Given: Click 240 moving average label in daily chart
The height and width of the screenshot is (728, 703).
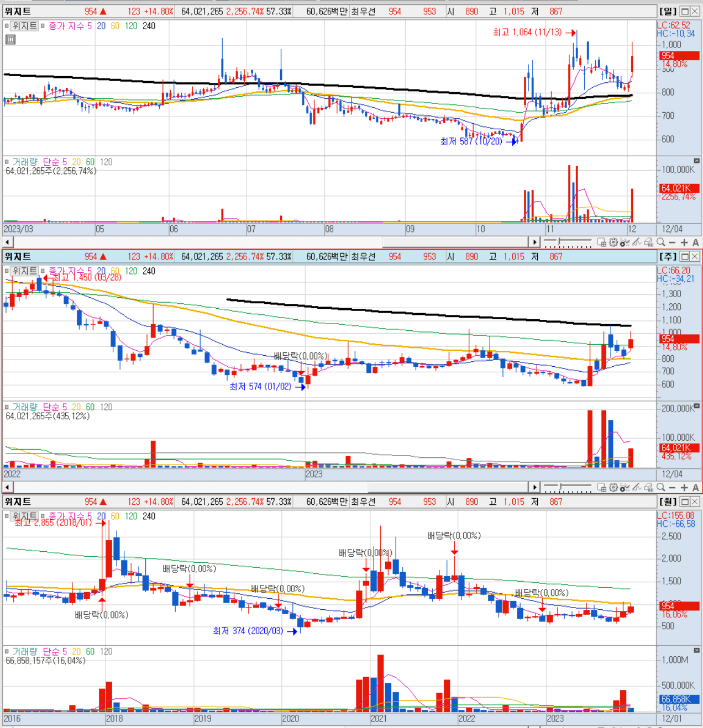Looking at the screenshot, I should pyautogui.click(x=149, y=26).
